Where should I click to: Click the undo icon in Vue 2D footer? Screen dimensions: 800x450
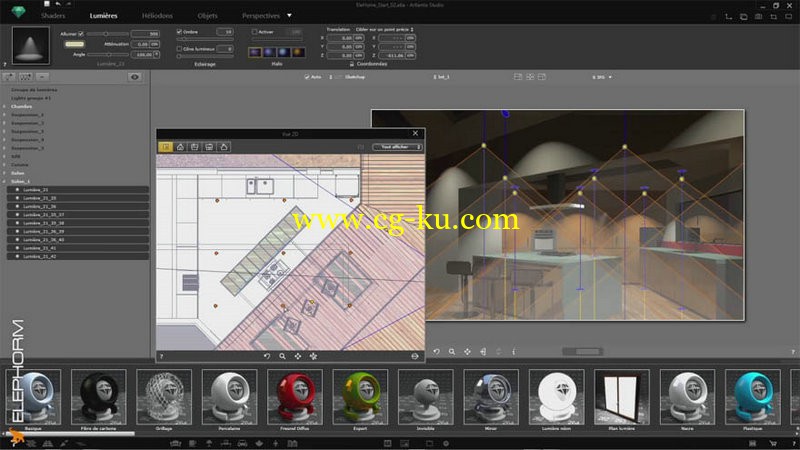tap(267, 356)
